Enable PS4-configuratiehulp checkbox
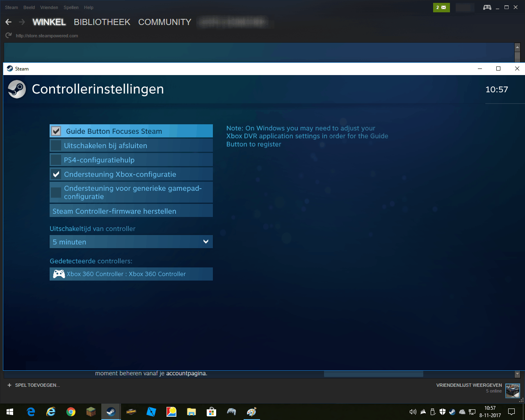 point(56,160)
